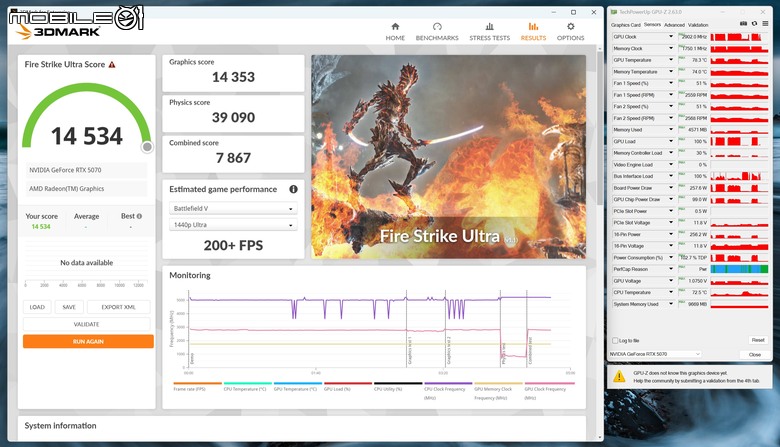Image resolution: width=780 pixels, height=447 pixels.
Task: Expand the GPU Clock sensor dropdown
Action: pyautogui.click(x=671, y=37)
